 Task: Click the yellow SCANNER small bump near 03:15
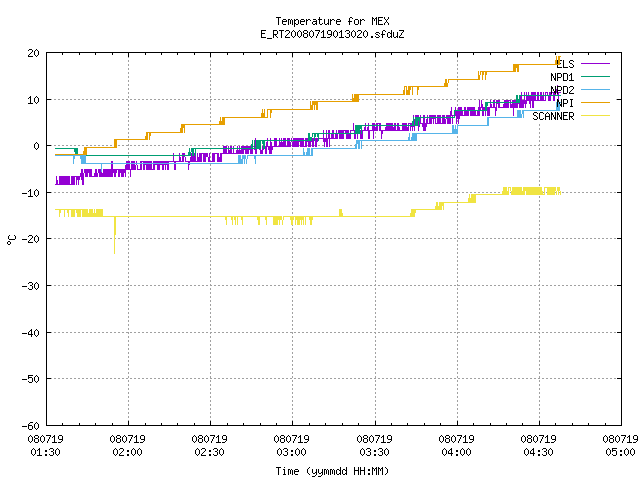[341, 213]
